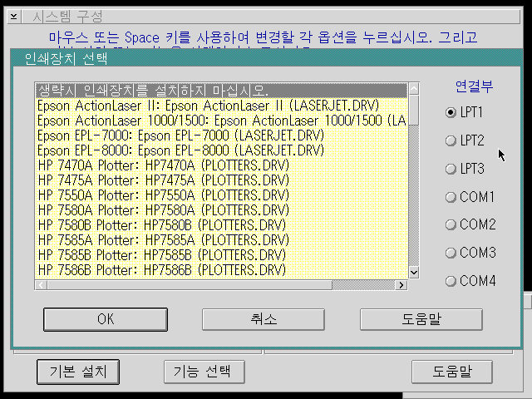Click the horizontal scroll right arrow

click(401, 285)
